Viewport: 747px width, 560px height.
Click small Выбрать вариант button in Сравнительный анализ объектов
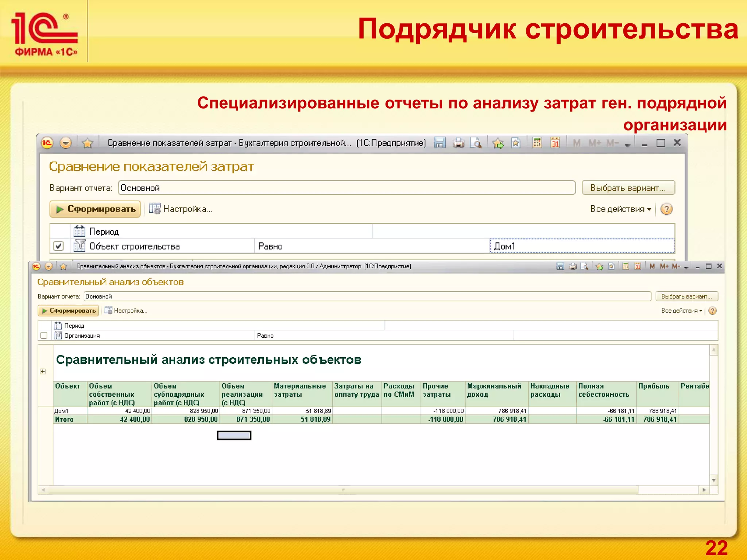pos(686,296)
